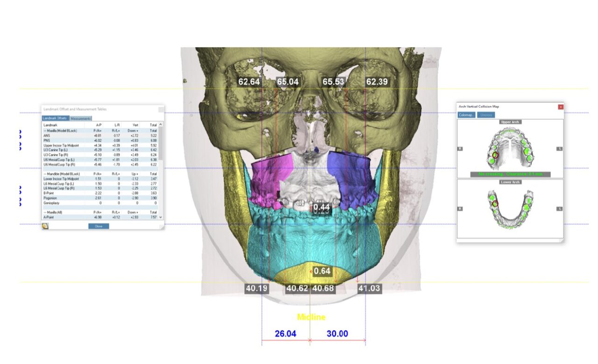Click the yellow Midline label
The width and height of the screenshot is (598, 364).
pyautogui.click(x=311, y=317)
